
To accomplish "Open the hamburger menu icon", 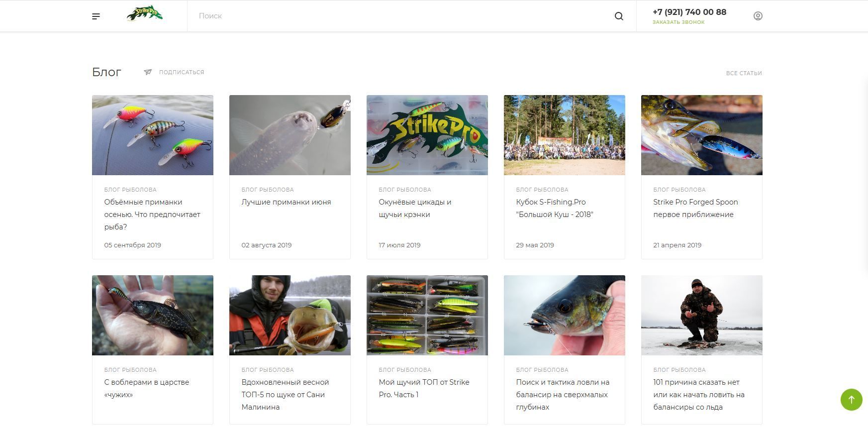I will [96, 16].
